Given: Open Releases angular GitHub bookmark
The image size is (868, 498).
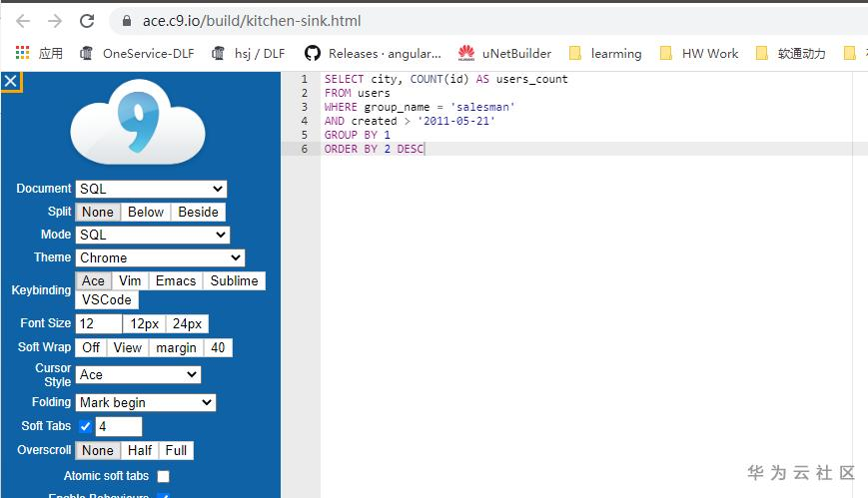Looking at the screenshot, I should pyautogui.click(x=374, y=53).
